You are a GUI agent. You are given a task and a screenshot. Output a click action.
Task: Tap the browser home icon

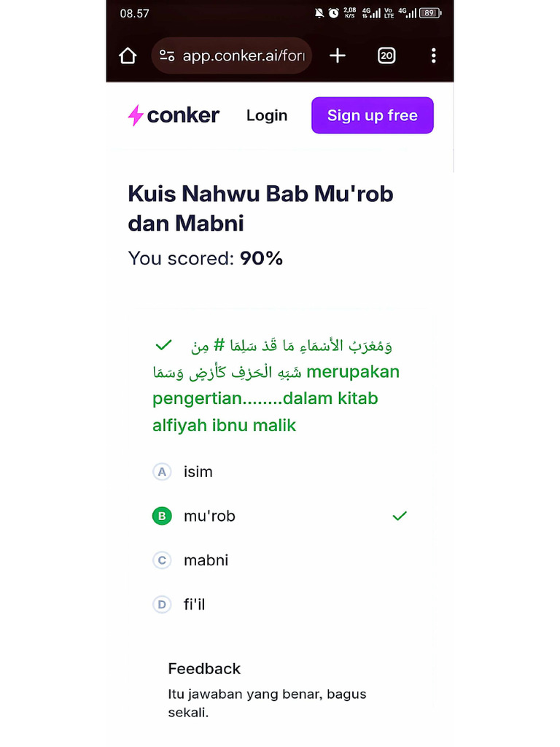pos(128,56)
